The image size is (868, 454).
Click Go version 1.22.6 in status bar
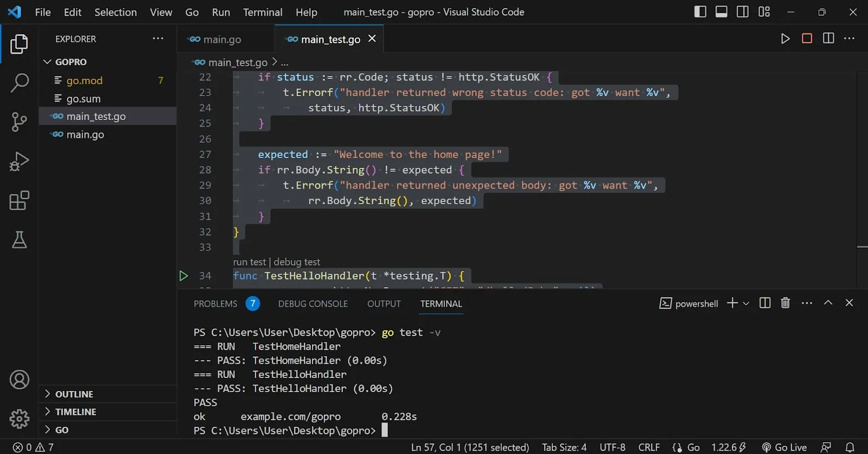[728, 447]
